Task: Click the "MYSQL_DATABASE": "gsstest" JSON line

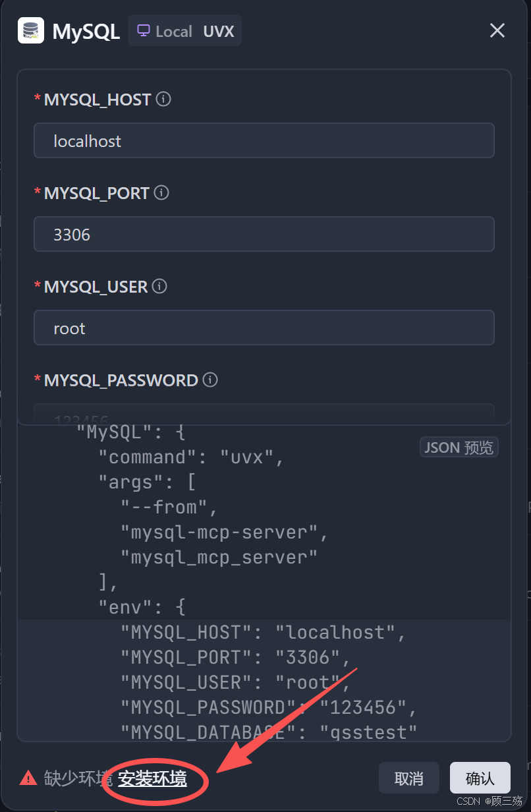Action: coord(269,732)
